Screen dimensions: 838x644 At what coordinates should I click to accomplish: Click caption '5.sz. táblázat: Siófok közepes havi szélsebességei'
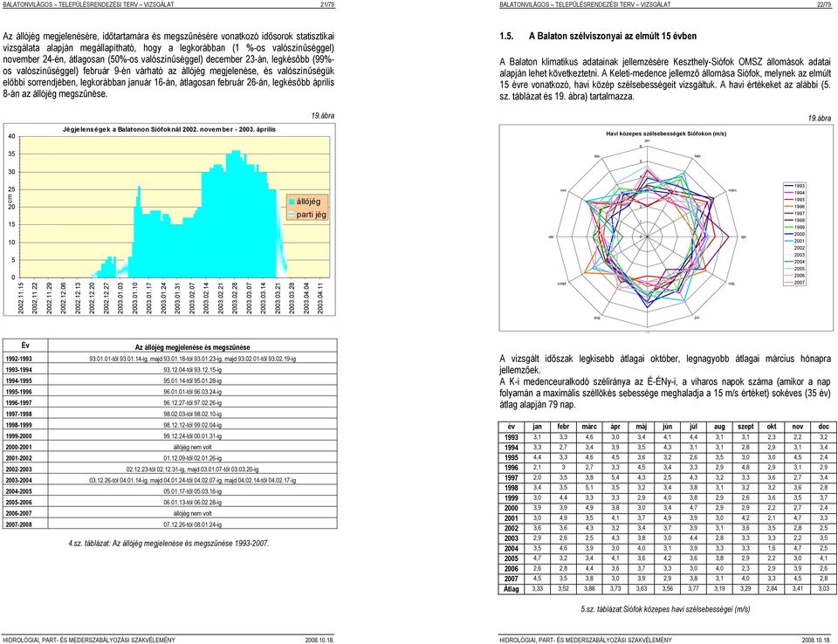[x=665, y=609]
